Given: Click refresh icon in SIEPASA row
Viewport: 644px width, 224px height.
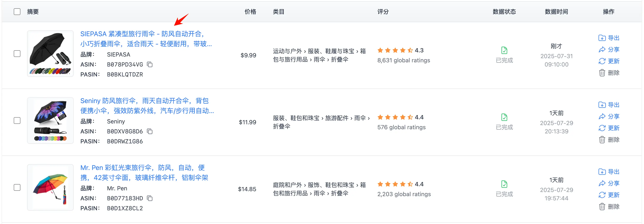Looking at the screenshot, I should (x=602, y=61).
